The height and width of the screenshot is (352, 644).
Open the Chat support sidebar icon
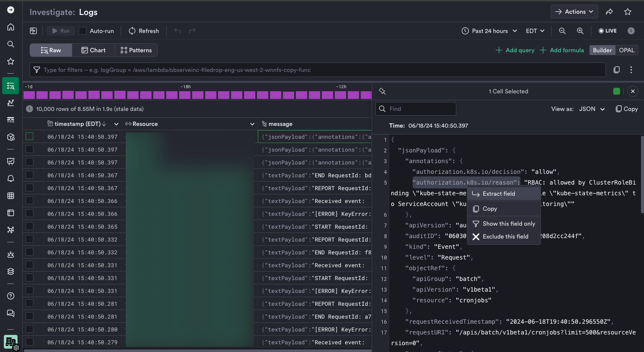(x=11, y=313)
